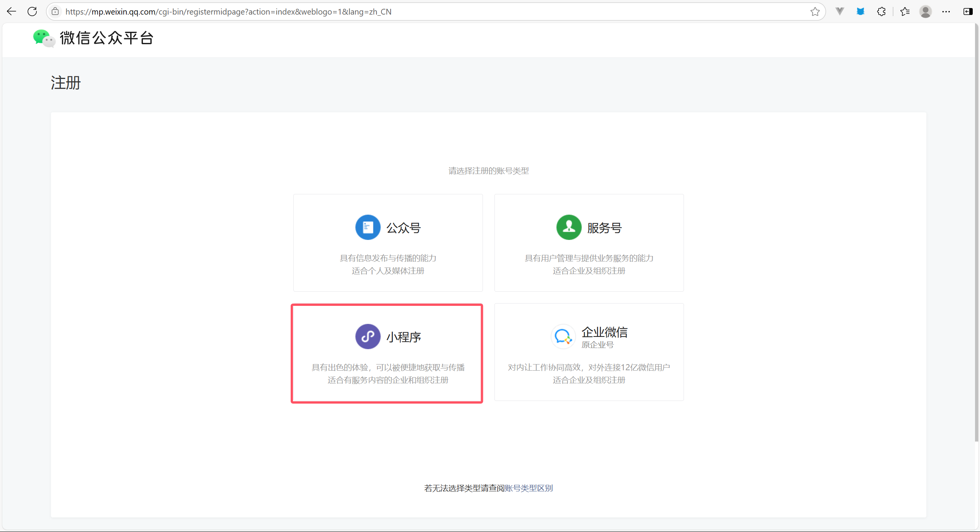Open browser settings and more menu

point(946,11)
